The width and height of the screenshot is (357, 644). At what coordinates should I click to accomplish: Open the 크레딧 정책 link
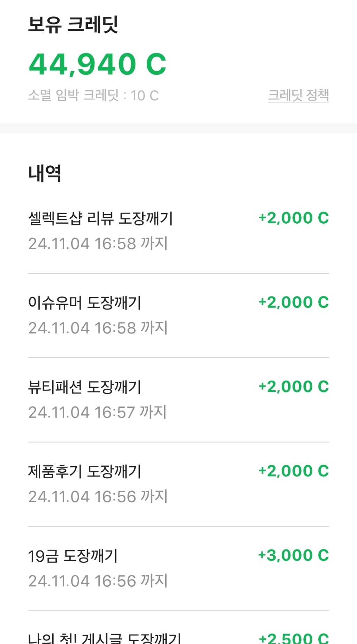(298, 95)
